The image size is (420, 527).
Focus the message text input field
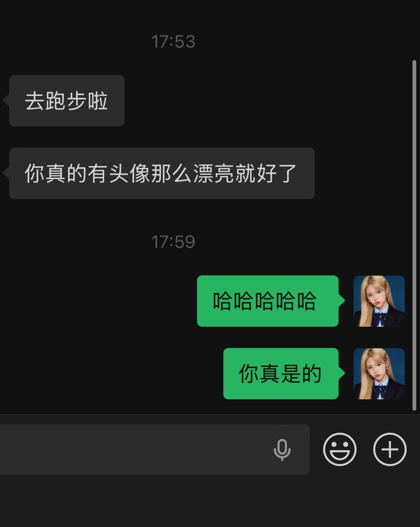point(154,449)
